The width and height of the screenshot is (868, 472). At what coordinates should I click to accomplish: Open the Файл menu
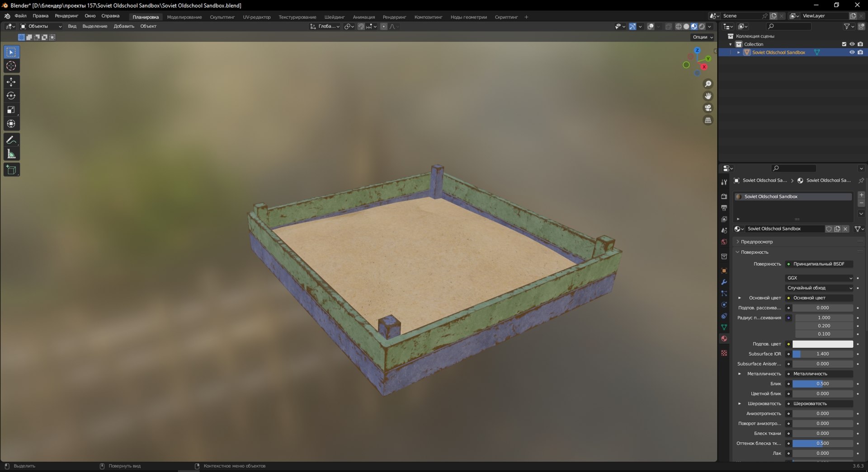(x=20, y=16)
